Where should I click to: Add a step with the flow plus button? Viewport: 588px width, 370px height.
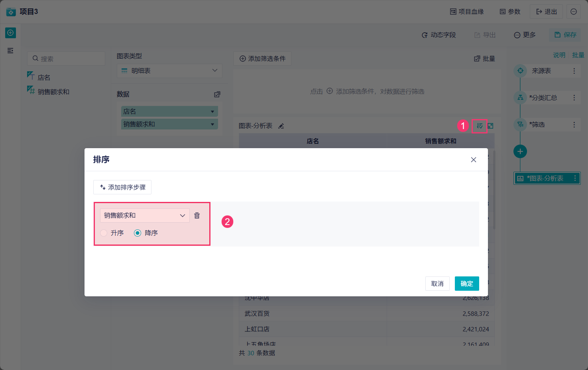tap(520, 151)
